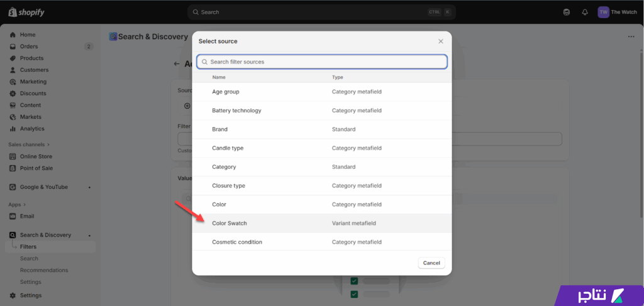
Task: Open Filters under Search & Discovery
Action: click(x=28, y=247)
